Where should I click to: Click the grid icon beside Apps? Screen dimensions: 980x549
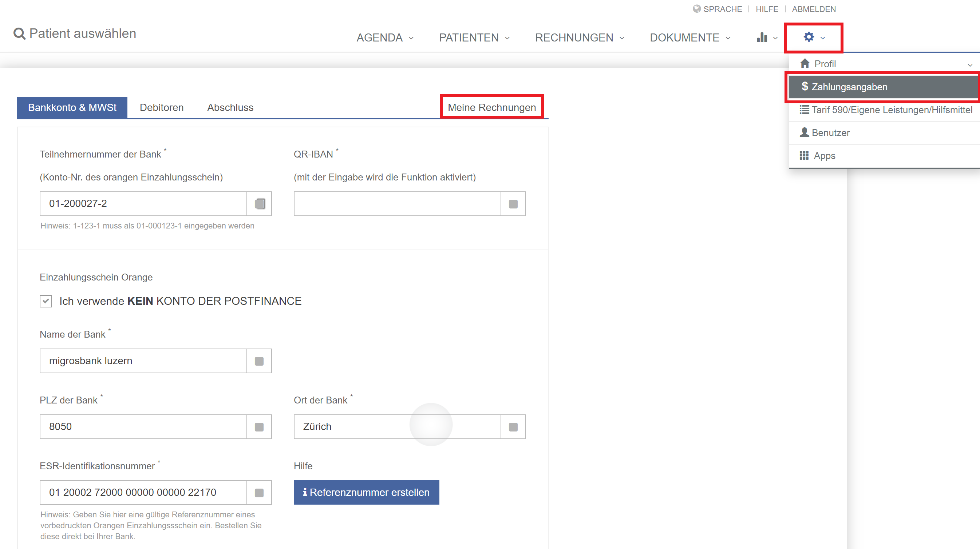pyautogui.click(x=804, y=155)
